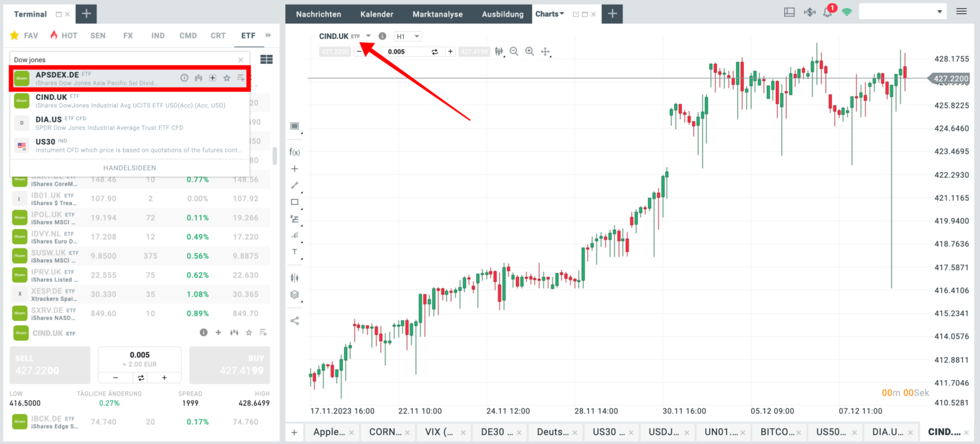The width and height of the screenshot is (980, 444).
Task: Click the zoom in magnifier on the chart
Action: (x=530, y=52)
